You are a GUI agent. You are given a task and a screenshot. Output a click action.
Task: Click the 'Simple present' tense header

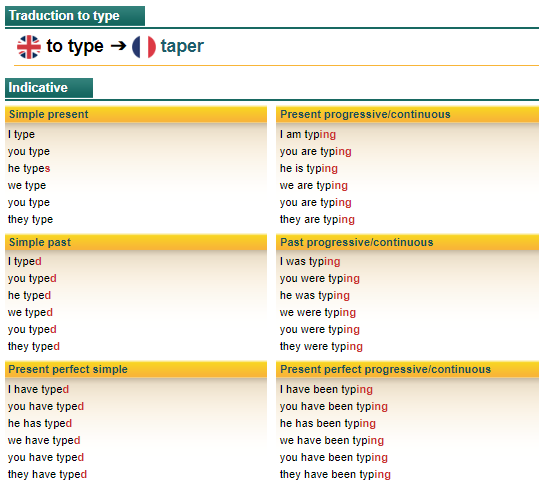pos(136,114)
